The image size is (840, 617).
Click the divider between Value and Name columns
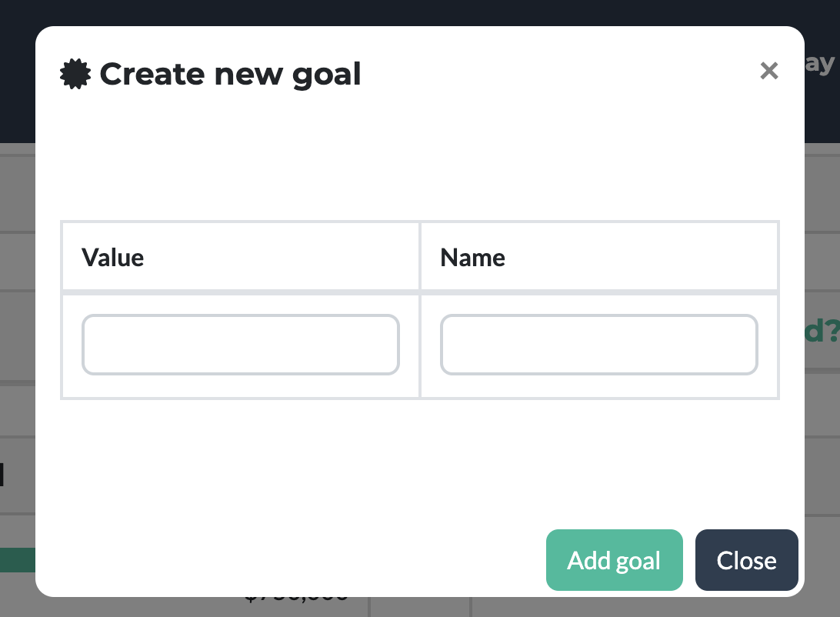(420, 310)
